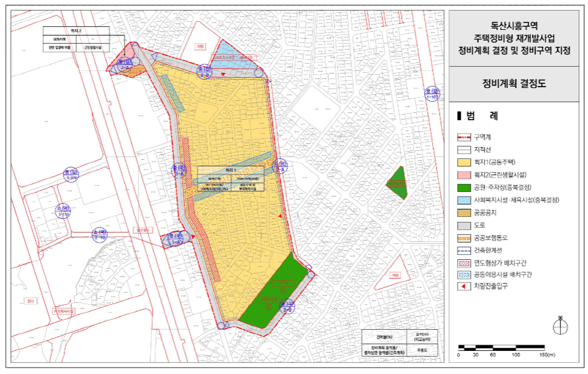Click the 공원·주차장 green legend swatch
Image resolution: width=588 pixels, height=374 pixels.
pyautogui.click(x=464, y=188)
